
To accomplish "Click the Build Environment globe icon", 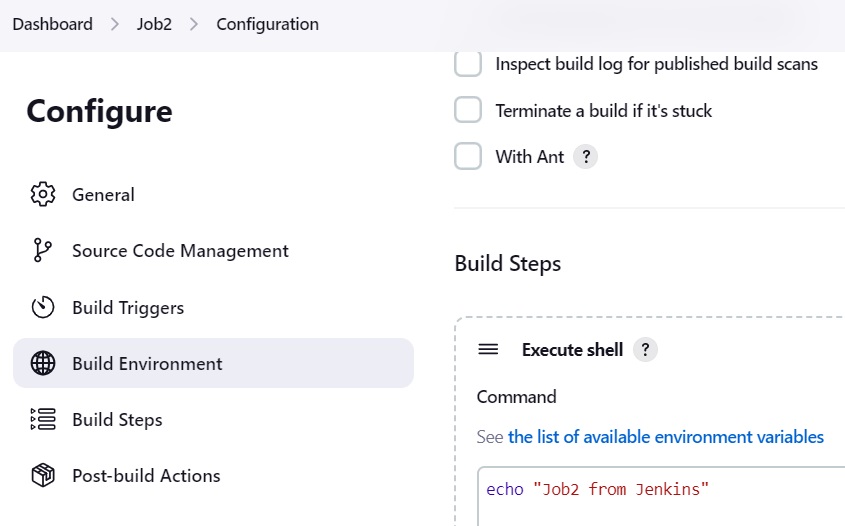I will (x=43, y=363).
